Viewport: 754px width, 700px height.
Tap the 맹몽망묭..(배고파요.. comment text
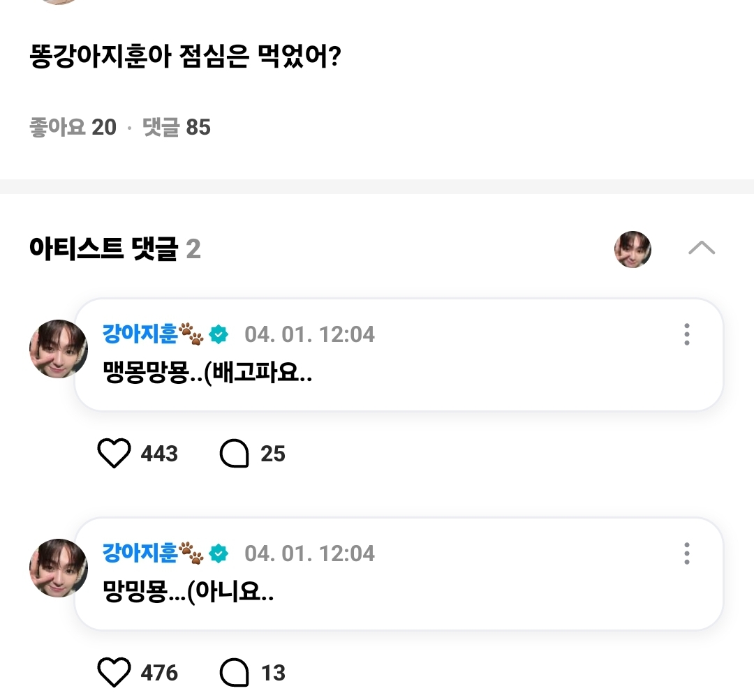[x=207, y=375]
